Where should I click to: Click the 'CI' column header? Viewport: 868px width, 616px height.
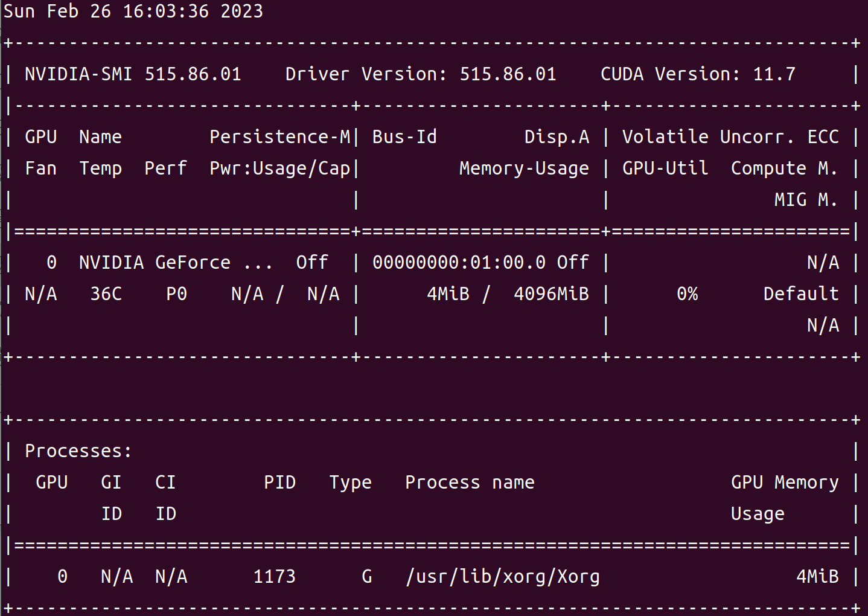click(x=165, y=483)
